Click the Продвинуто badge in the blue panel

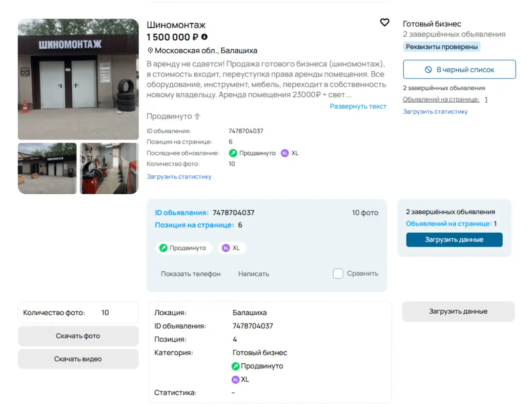pos(183,248)
